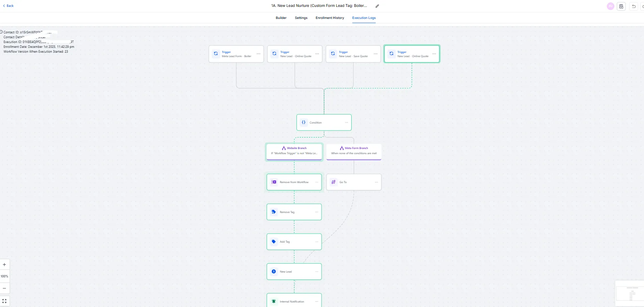
Task: Click the fit-to-screen expand icon
Action: 4,301
